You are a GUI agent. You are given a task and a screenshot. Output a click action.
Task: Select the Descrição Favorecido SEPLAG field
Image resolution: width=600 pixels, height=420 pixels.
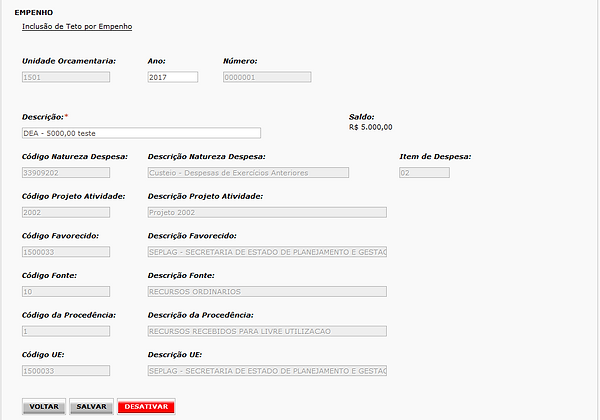click(x=267, y=252)
